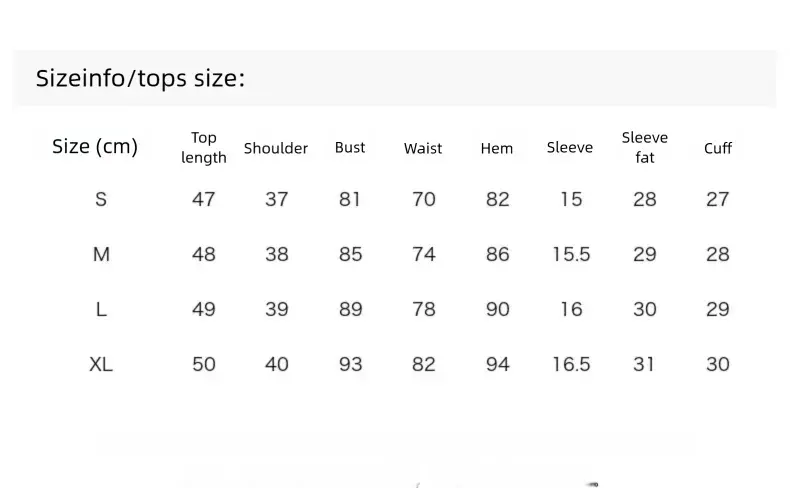Select the XL size row label
This screenshot has height=488, width=790.
point(101,364)
